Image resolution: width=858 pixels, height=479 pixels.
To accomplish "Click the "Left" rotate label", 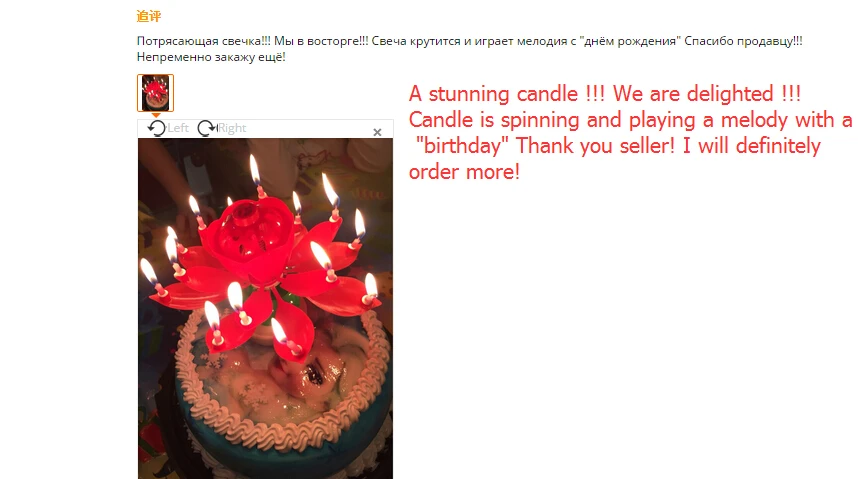I will pyautogui.click(x=178, y=128).
